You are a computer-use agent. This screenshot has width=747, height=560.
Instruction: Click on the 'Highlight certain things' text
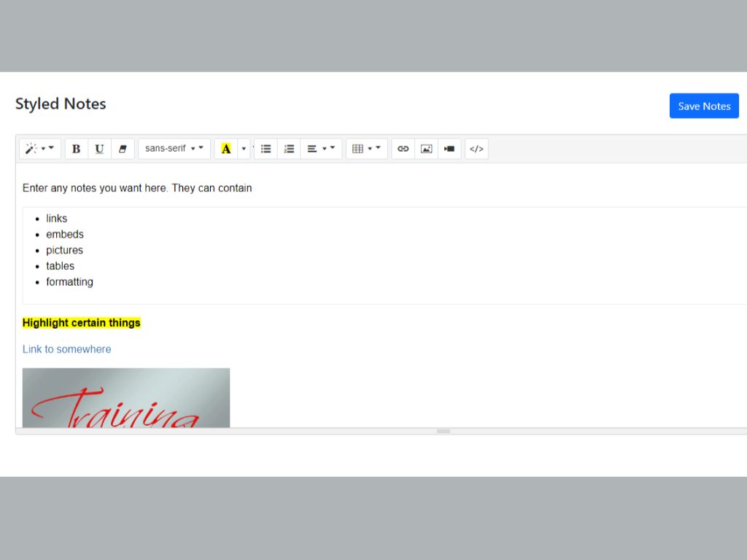click(x=82, y=323)
